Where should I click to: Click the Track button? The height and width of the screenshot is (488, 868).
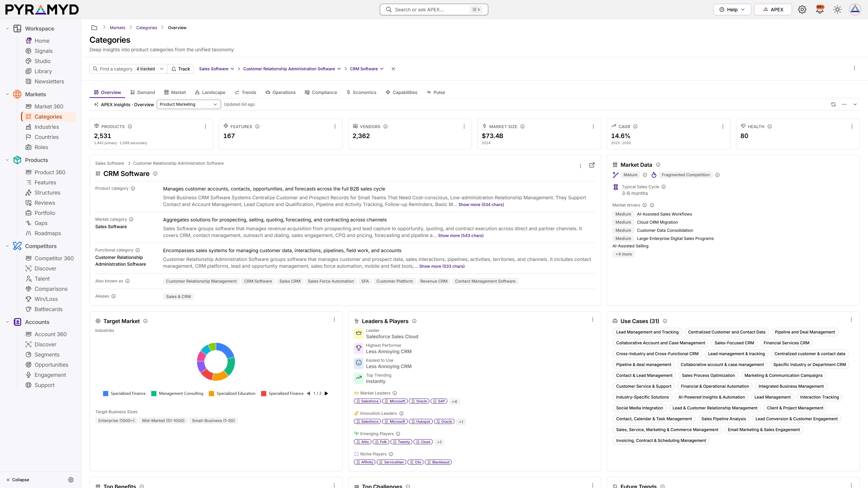[181, 69]
